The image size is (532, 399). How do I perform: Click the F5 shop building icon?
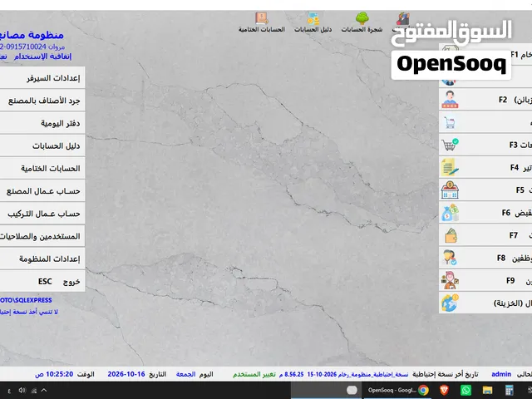click(x=450, y=190)
